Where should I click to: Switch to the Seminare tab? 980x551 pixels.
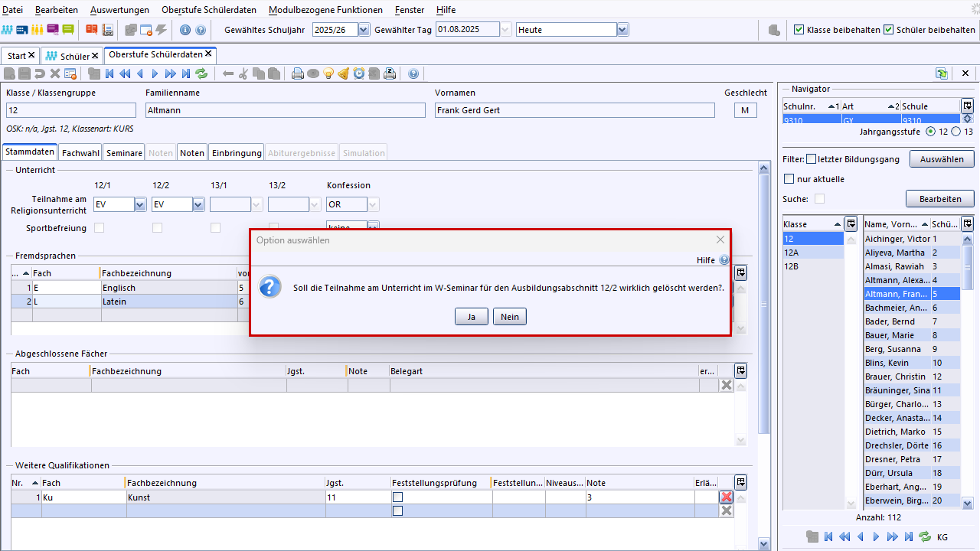click(x=124, y=152)
